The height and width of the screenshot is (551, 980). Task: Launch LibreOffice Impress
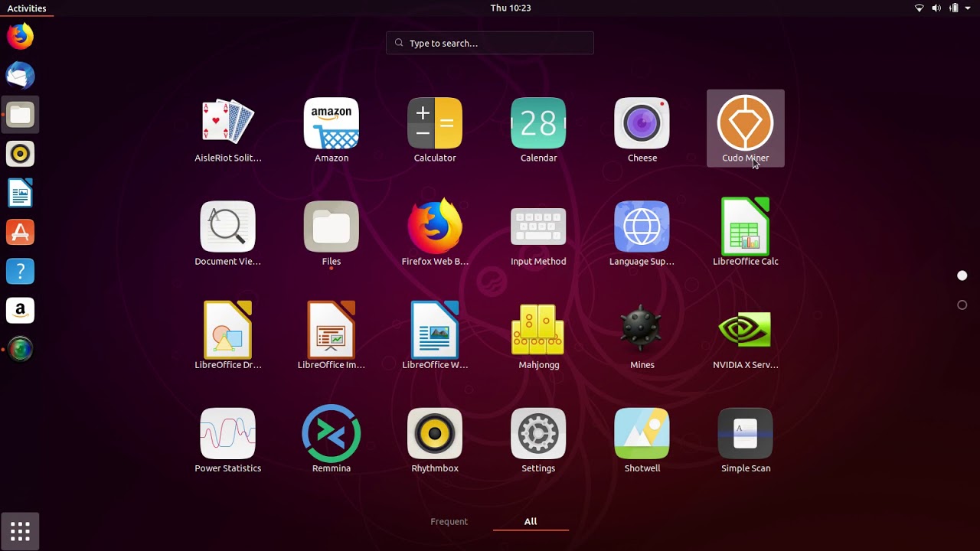332,335
